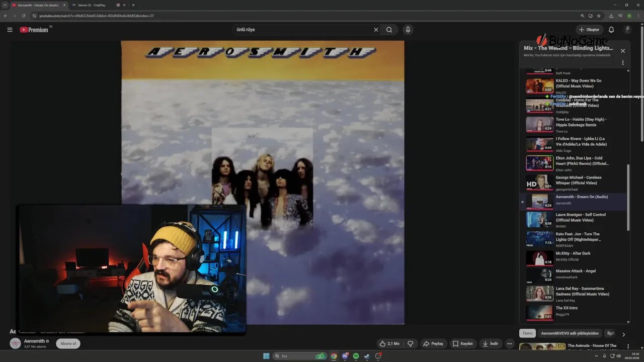Screen dimensions: 644x362
Task: Open Spotify from the taskbar
Action: 356,356
